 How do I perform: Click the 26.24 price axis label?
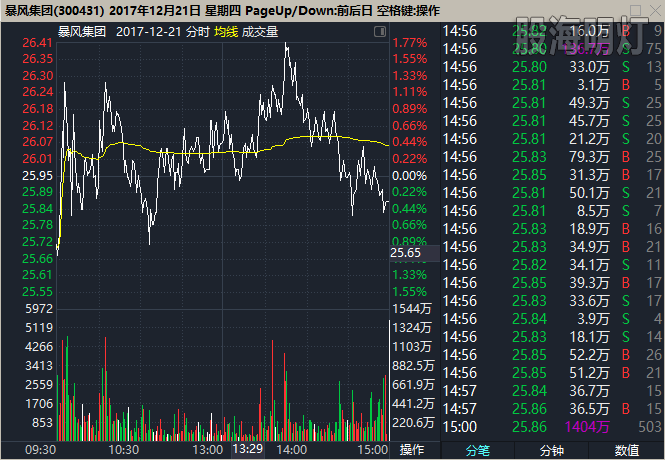37,92
